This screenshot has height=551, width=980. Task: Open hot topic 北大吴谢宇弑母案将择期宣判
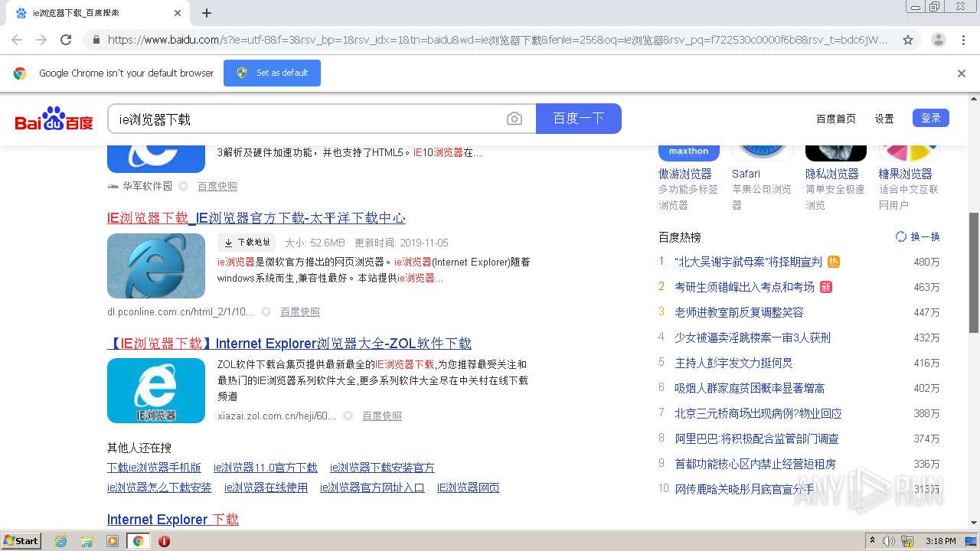(748, 262)
